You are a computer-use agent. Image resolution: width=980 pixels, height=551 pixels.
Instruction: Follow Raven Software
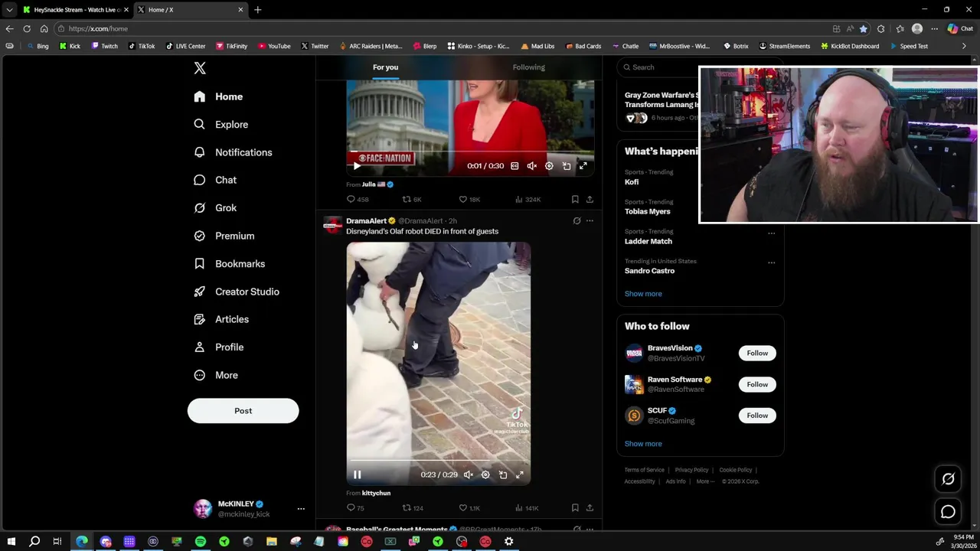tap(757, 384)
